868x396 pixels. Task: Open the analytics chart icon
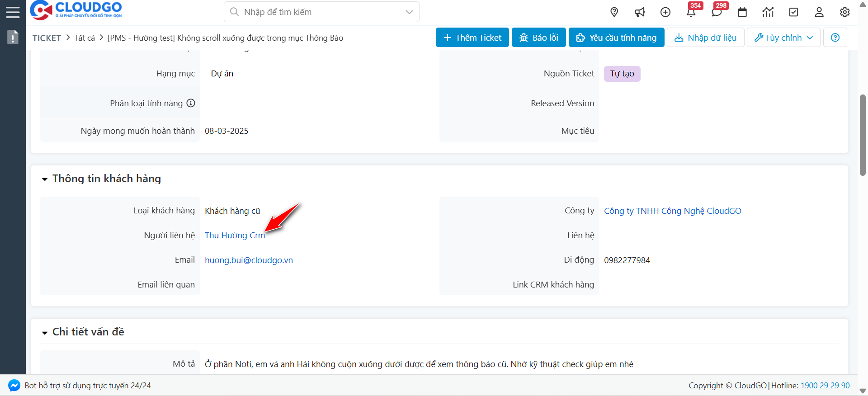pos(768,12)
